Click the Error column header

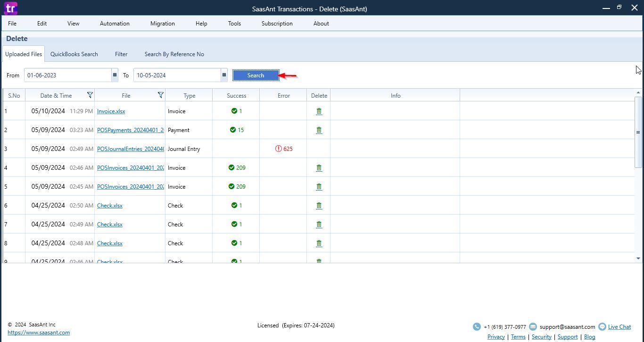point(283,95)
